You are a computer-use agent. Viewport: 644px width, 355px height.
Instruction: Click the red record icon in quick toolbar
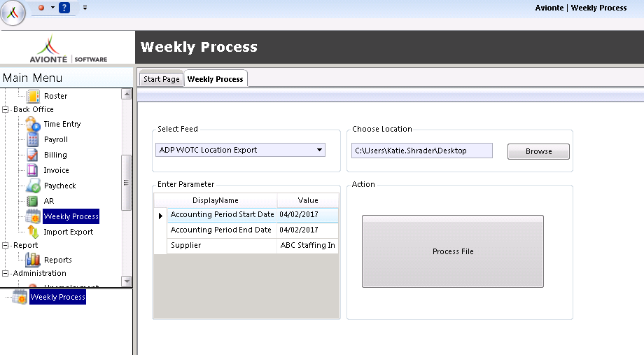tap(41, 8)
